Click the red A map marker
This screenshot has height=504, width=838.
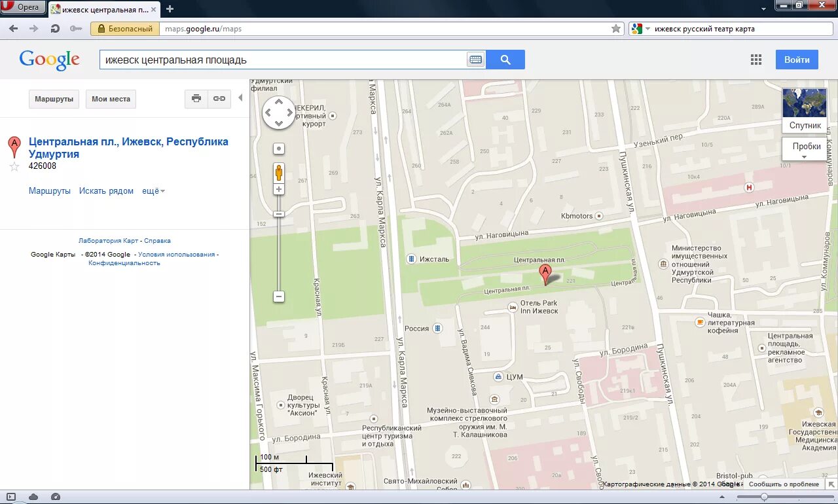[545, 274]
